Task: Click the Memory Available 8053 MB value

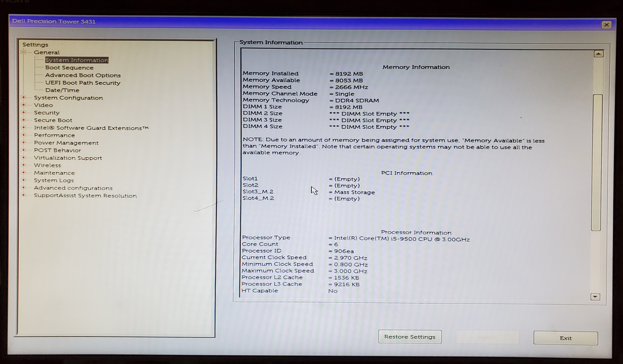Action: tap(346, 81)
